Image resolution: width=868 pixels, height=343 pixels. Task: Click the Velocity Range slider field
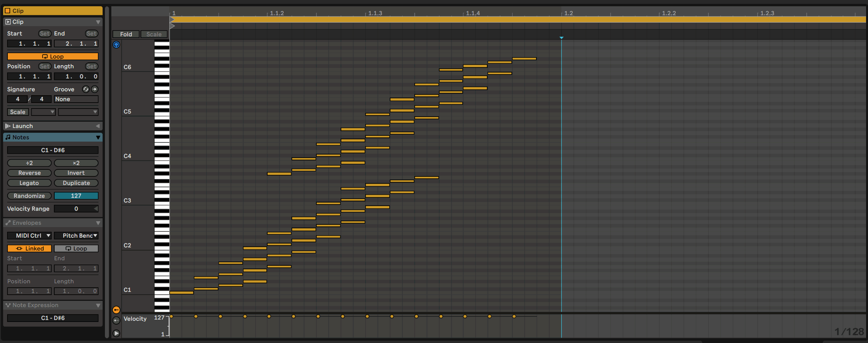pyautogui.click(x=76, y=209)
